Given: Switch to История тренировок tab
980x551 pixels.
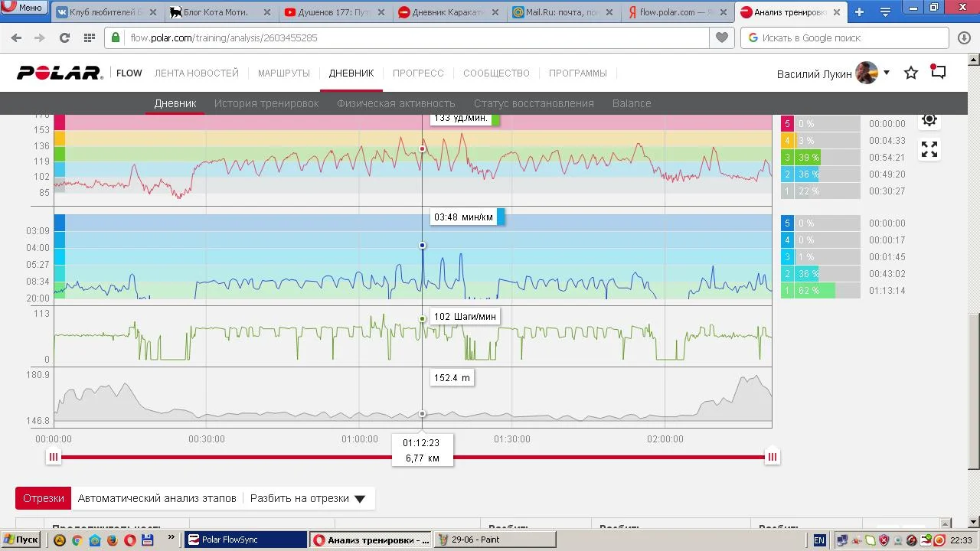Looking at the screenshot, I should (x=266, y=103).
